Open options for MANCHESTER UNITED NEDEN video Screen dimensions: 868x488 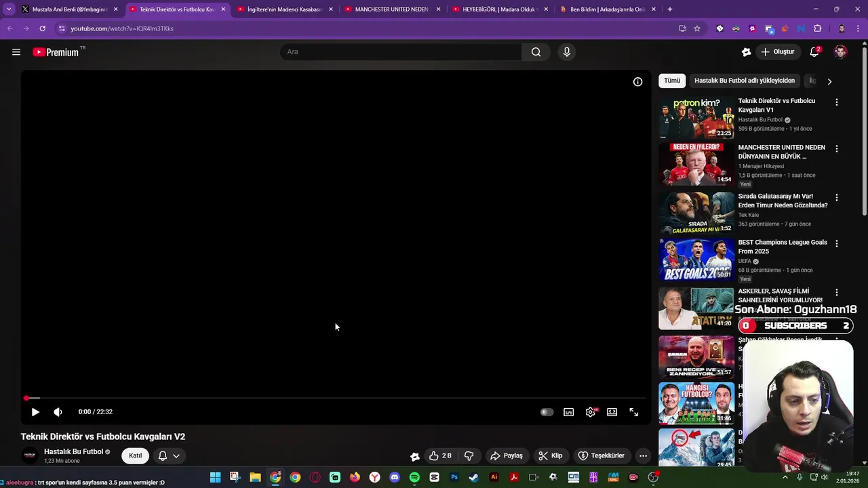836,148
